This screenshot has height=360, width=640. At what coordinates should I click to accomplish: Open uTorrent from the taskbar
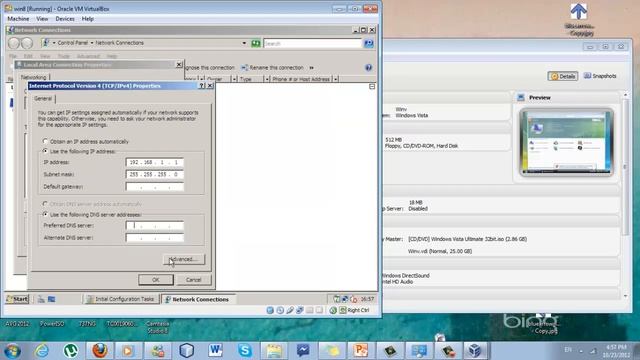[71, 351]
